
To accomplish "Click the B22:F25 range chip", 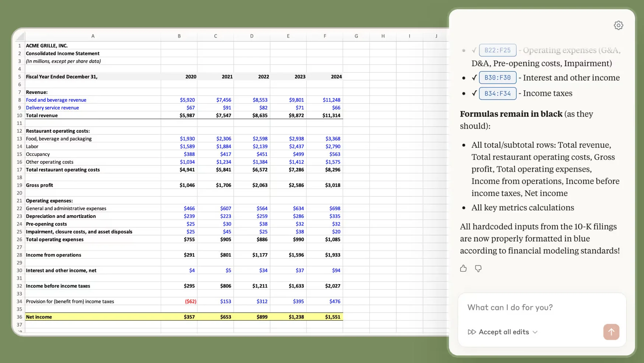I will (498, 50).
